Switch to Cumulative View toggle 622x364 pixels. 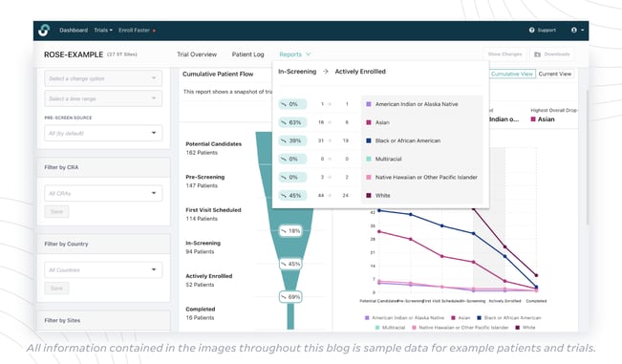(512, 75)
